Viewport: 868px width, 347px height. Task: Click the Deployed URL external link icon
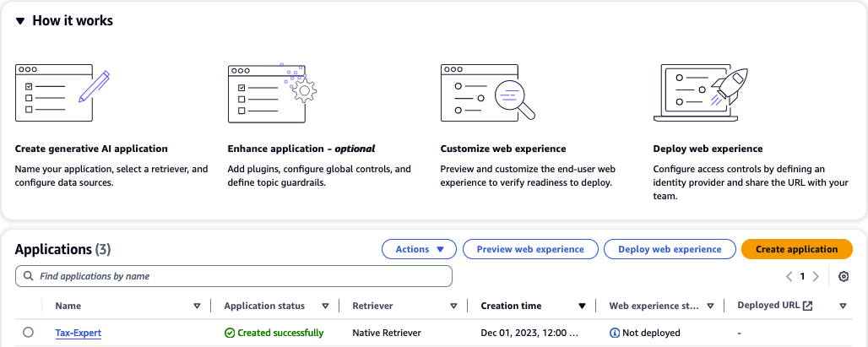click(807, 306)
